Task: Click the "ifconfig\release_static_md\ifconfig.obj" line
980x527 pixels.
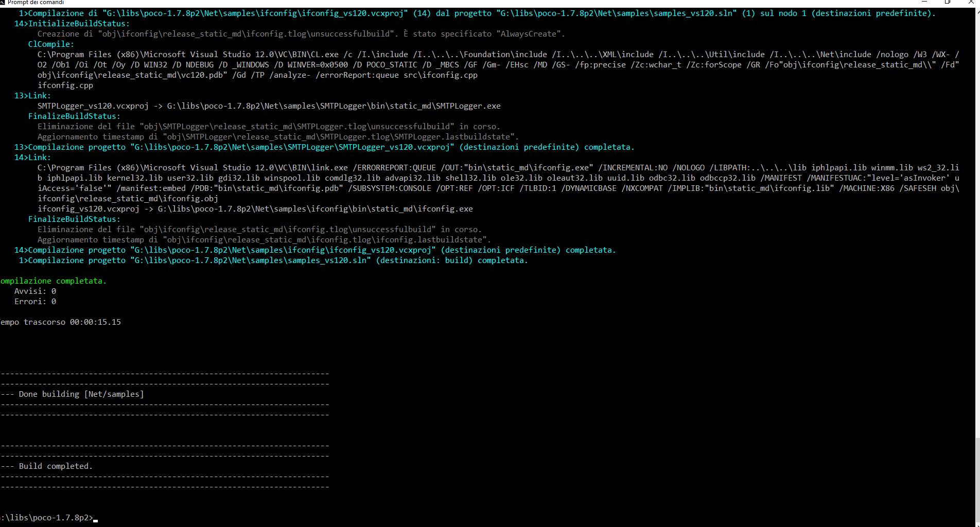Action: coord(128,199)
